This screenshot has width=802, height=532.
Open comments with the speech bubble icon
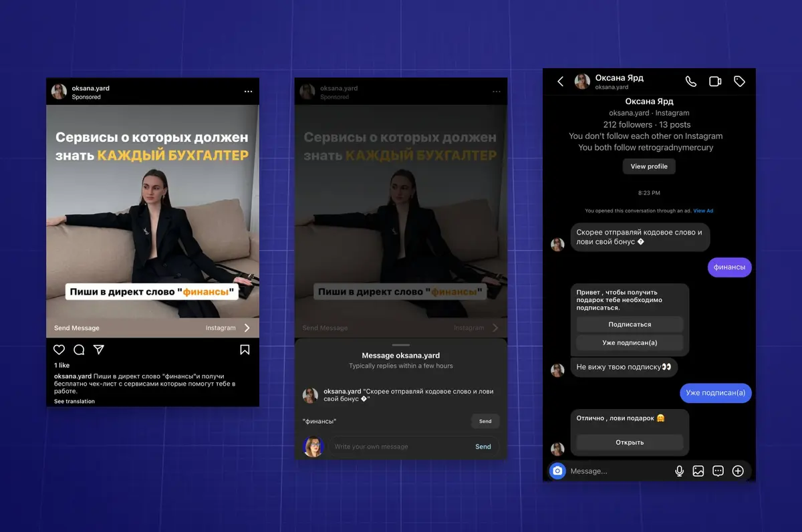(79, 350)
